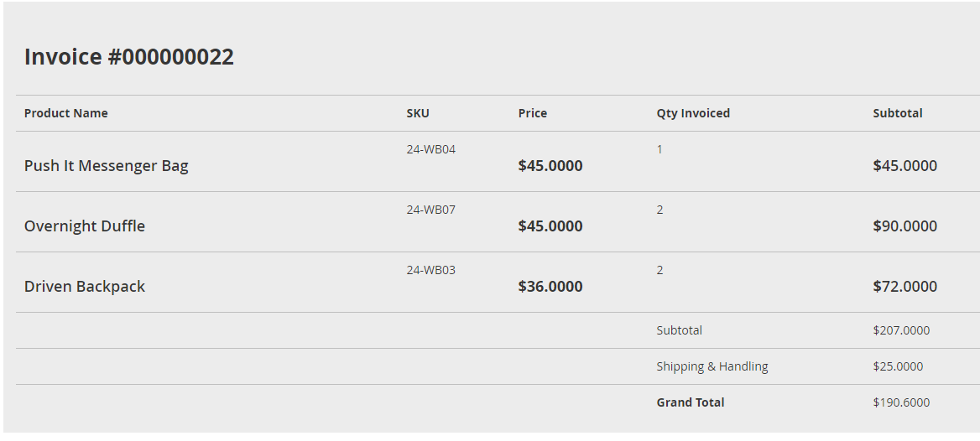Click the Overnight Duffle product name
The height and width of the screenshot is (441, 980).
pyautogui.click(x=85, y=226)
